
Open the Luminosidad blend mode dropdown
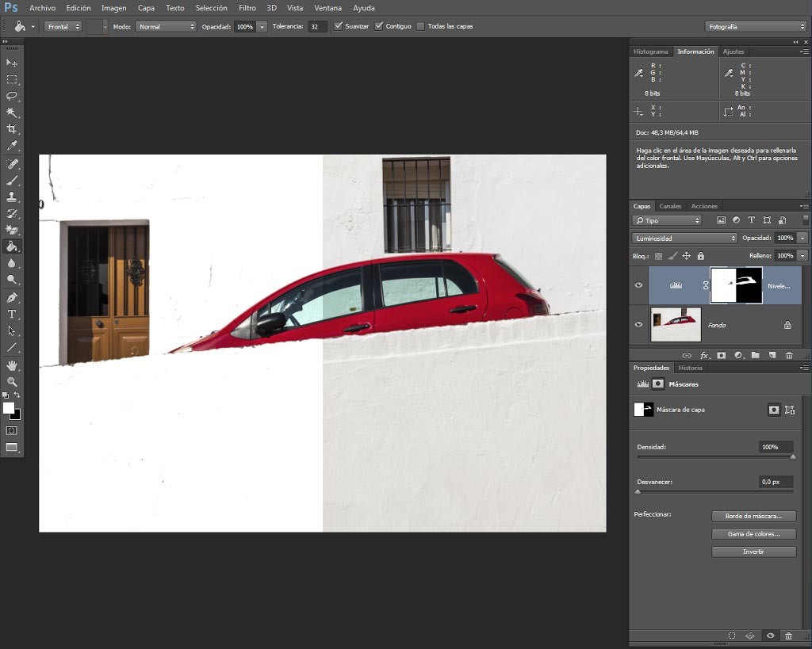[x=684, y=238]
